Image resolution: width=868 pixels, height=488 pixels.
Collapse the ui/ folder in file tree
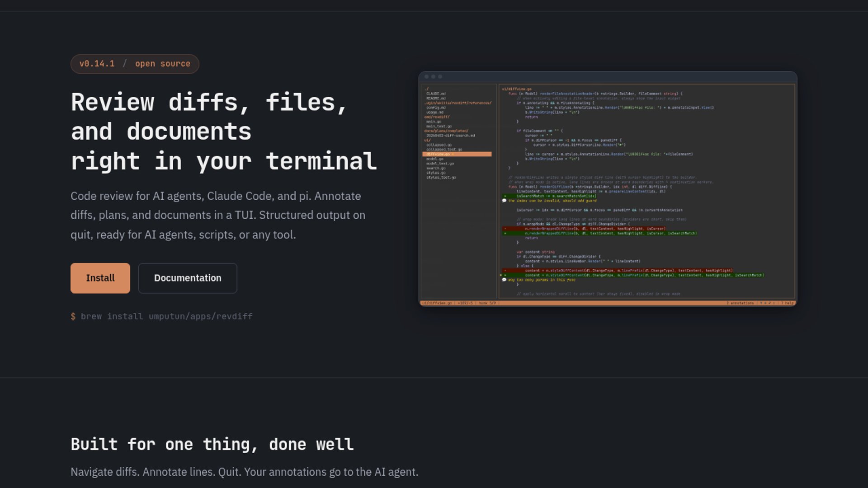pos(427,140)
